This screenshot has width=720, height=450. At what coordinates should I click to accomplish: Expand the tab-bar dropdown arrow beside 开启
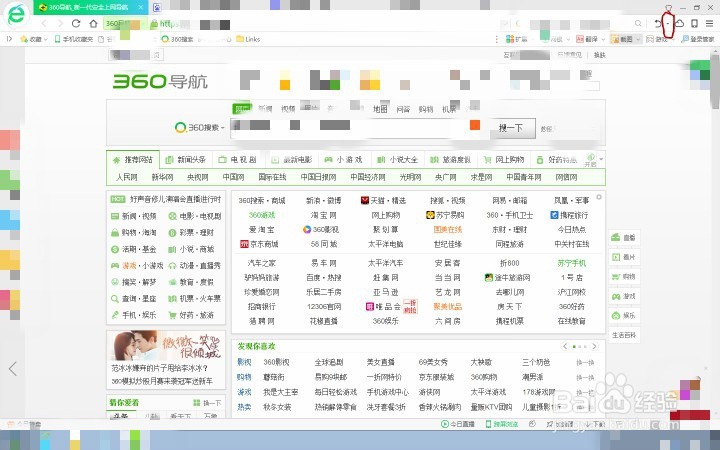click(601, 160)
